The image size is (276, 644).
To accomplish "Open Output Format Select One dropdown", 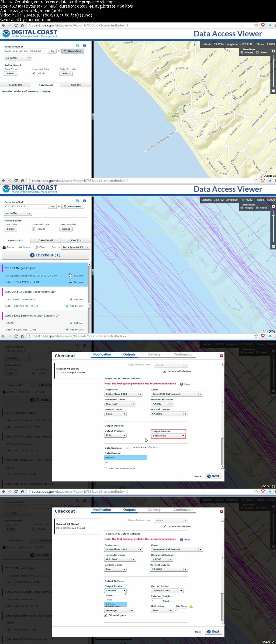I will 168,436.
